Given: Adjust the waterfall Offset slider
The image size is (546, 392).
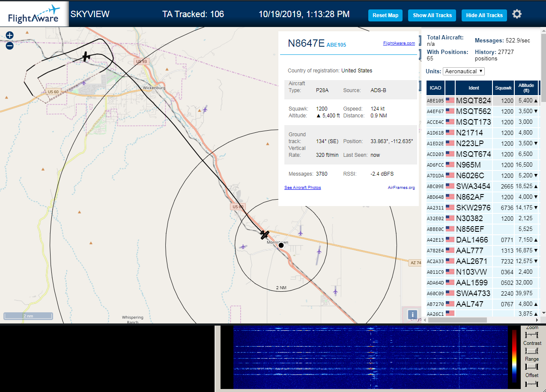Looking at the screenshot, I should [531, 383].
